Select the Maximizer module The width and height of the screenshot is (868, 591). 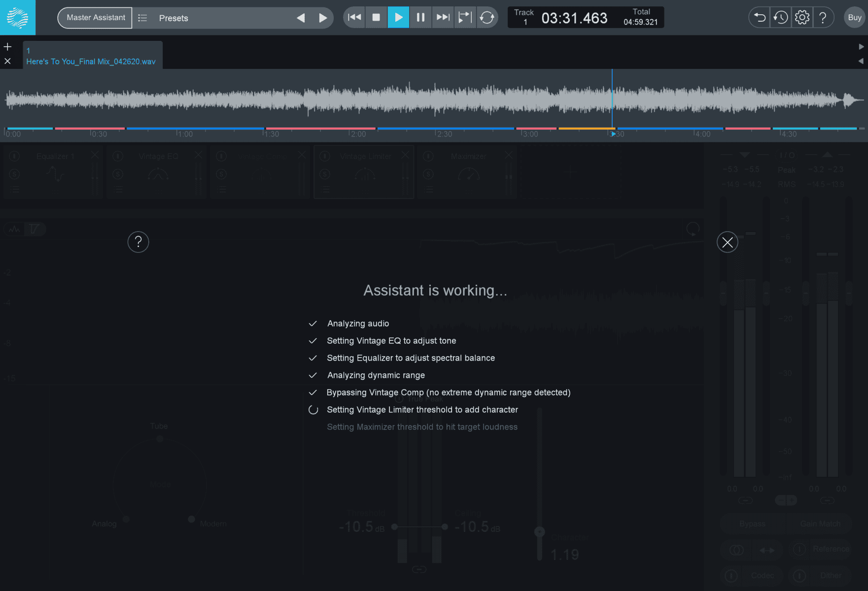coord(468,172)
